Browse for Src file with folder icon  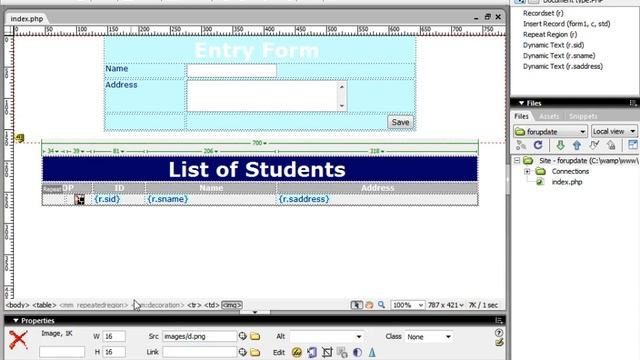(255, 336)
